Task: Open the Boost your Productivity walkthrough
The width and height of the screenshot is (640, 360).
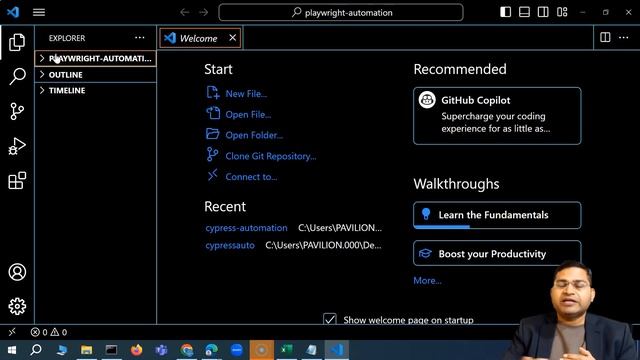Action: [x=497, y=253]
